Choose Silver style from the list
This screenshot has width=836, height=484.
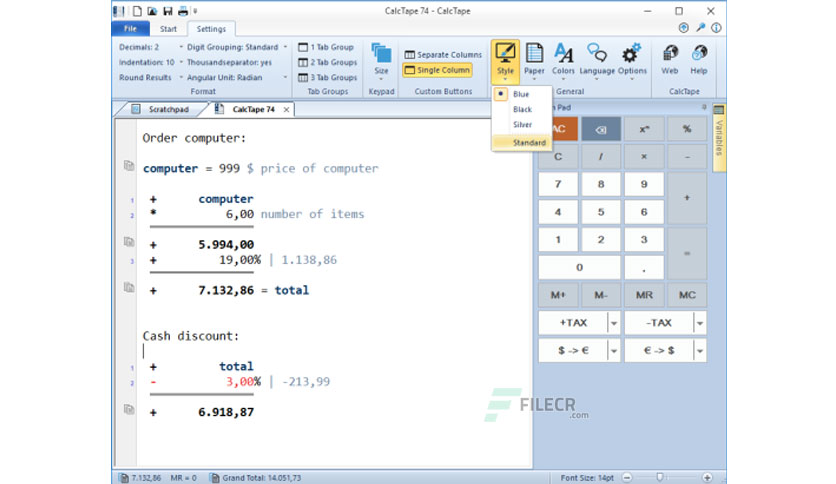(x=521, y=125)
